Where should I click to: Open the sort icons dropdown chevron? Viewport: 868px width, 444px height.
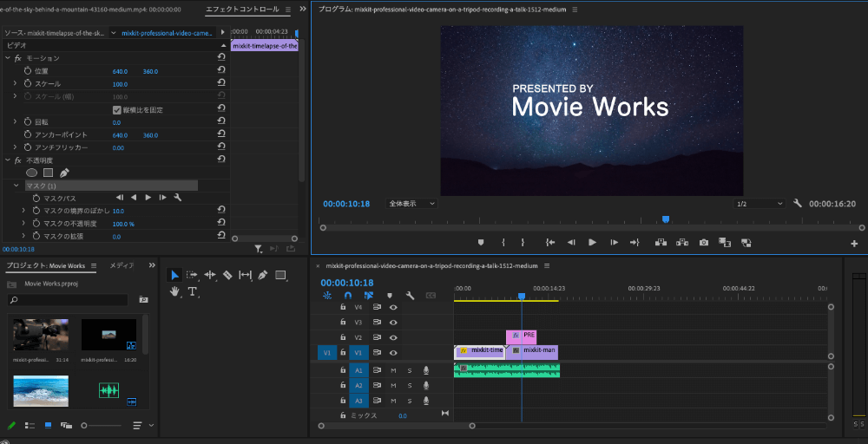pos(151,425)
